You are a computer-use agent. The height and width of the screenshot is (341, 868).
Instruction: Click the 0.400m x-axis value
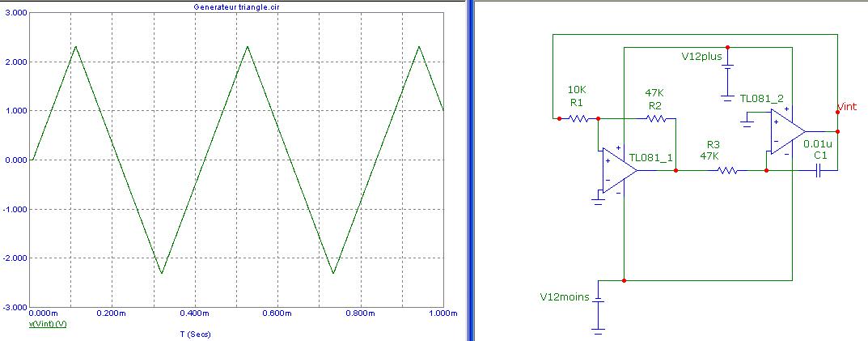tap(196, 313)
